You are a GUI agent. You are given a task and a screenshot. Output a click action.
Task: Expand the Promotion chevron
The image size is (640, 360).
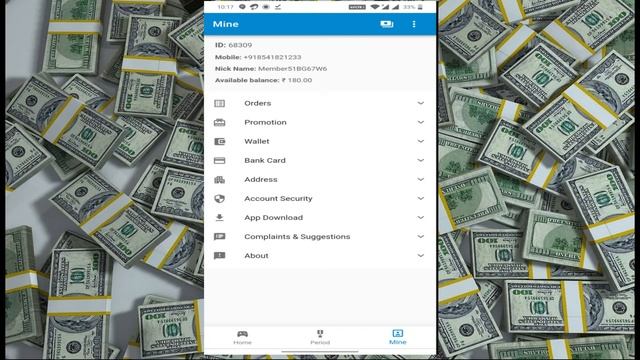coord(420,122)
